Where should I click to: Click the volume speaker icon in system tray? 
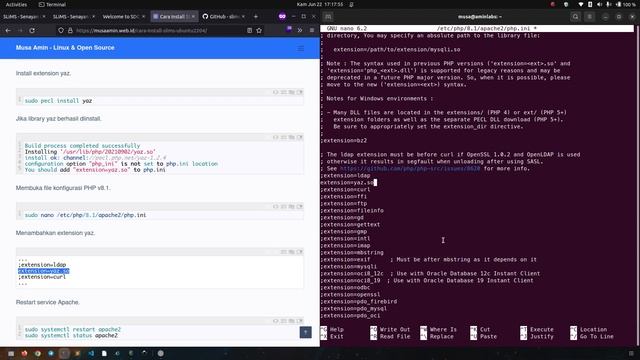tap(599, 4)
